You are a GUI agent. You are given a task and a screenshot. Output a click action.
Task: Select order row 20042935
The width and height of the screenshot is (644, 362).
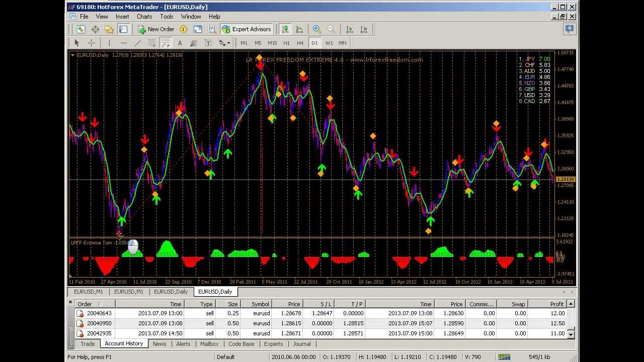coord(321,333)
